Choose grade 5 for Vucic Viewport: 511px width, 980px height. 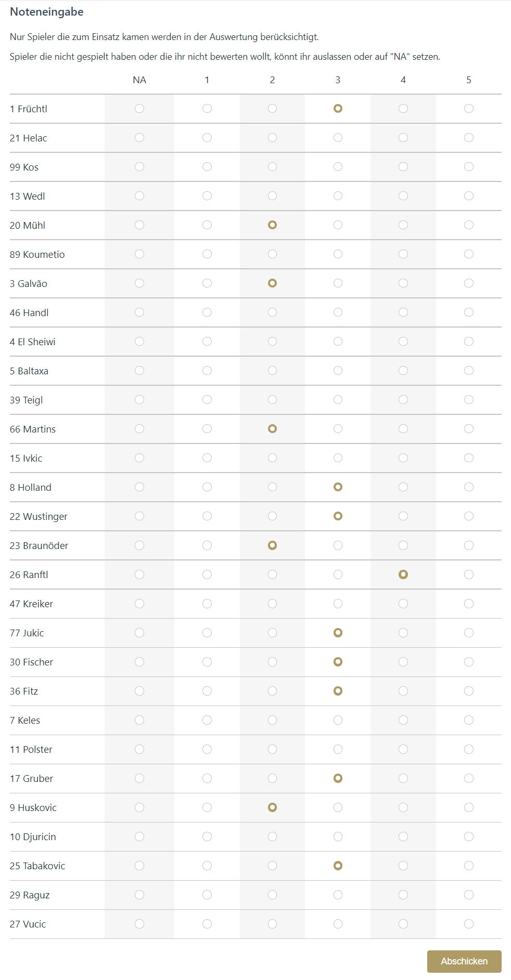coord(469,924)
